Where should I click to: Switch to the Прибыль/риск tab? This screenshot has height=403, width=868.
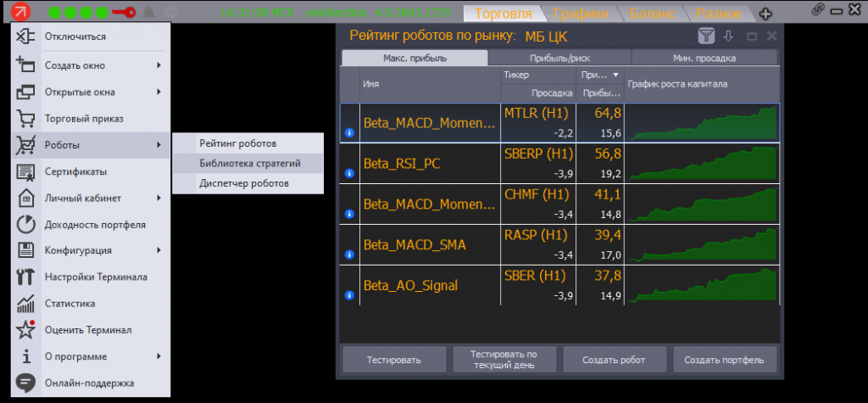pyautogui.click(x=559, y=59)
